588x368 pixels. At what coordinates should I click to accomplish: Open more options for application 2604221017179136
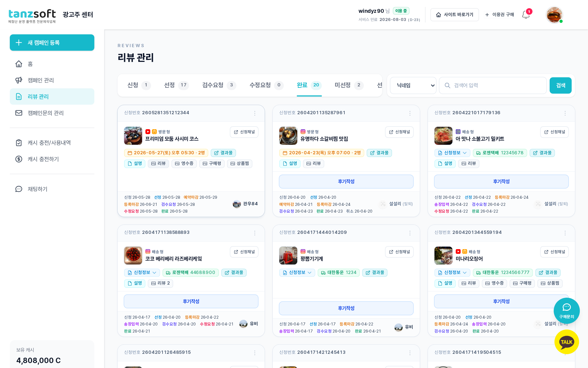coord(565,113)
